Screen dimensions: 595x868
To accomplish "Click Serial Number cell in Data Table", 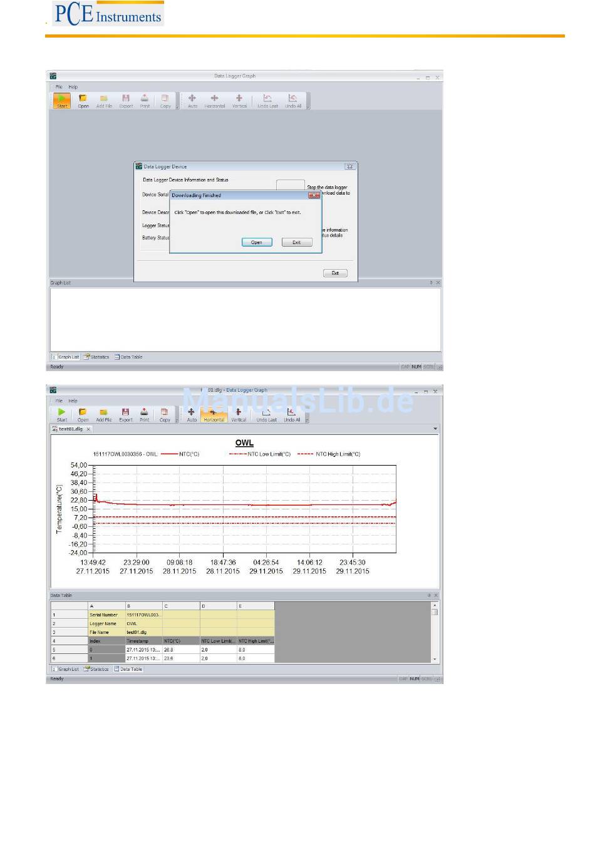I will tap(106, 615).
